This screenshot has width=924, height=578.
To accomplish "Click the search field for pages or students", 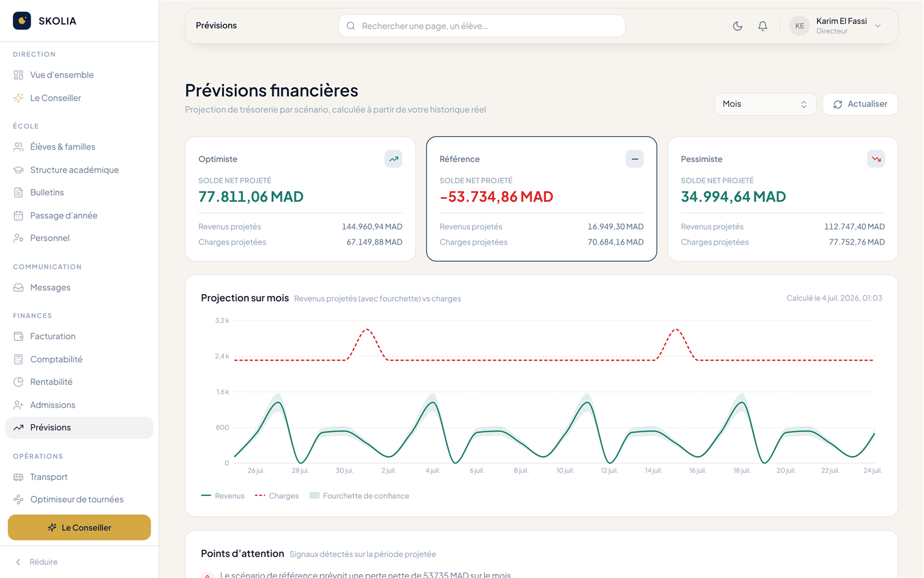I will coord(482,26).
